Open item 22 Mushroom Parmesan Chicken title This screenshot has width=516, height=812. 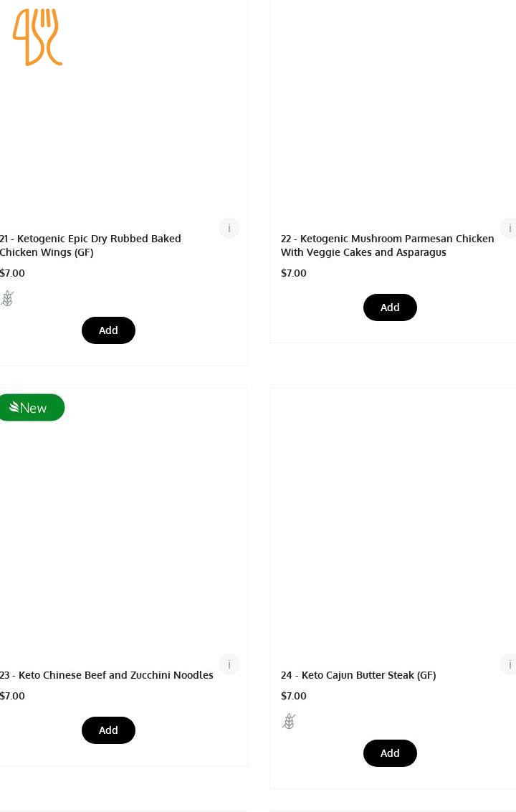(387, 245)
